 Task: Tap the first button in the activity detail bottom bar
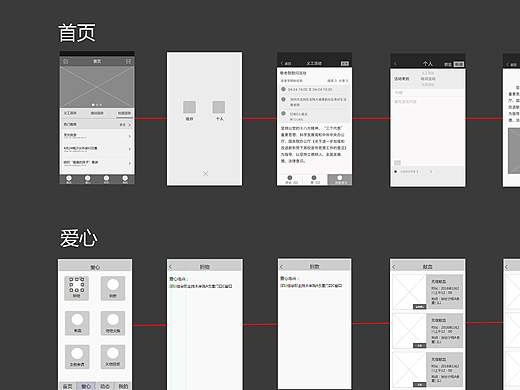[x=290, y=179]
